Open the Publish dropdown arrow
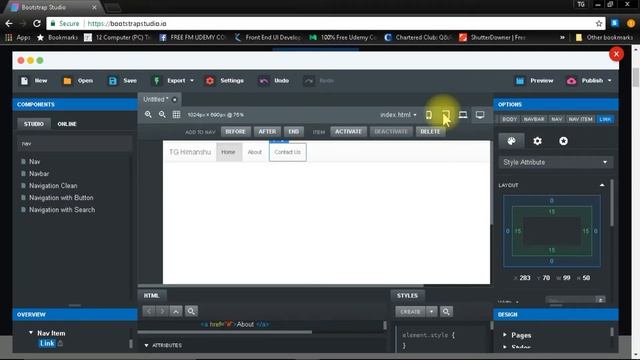The height and width of the screenshot is (360, 640). point(610,81)
